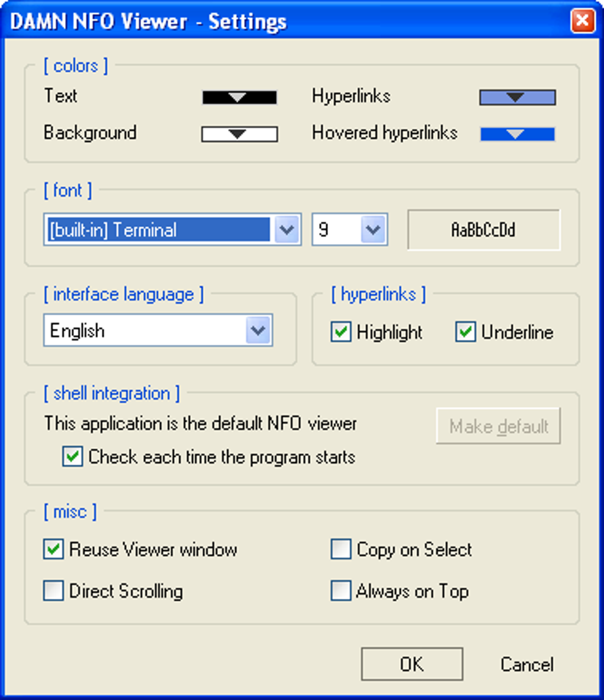Viewport: 604px width, 700px height.
Task: Expand the font name dropdown arrow
Action: tap(287, 229)
